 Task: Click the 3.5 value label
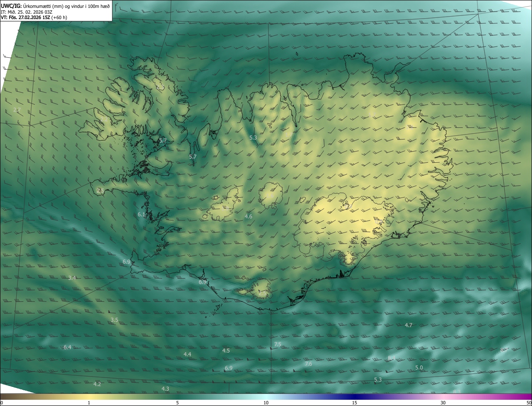point(115,320)
